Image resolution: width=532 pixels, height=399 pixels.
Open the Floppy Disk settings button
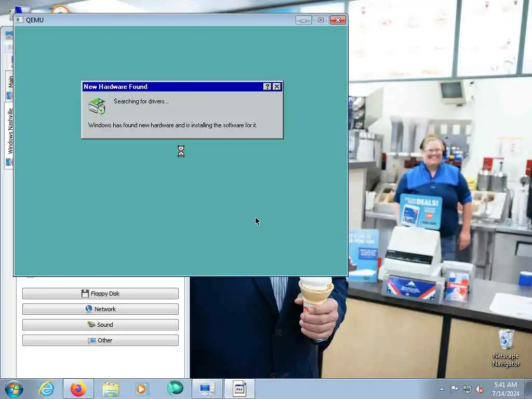[100, 294]
